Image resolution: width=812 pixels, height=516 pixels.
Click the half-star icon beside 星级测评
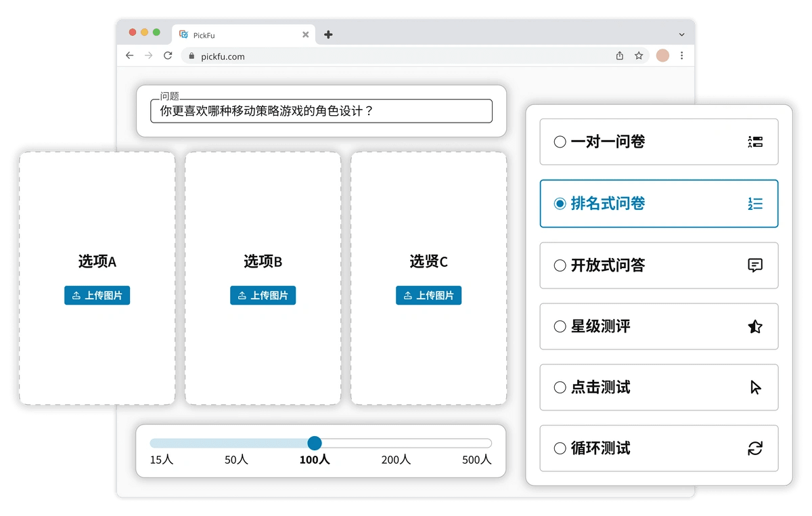pyautogui.click(x=755, y=326)
